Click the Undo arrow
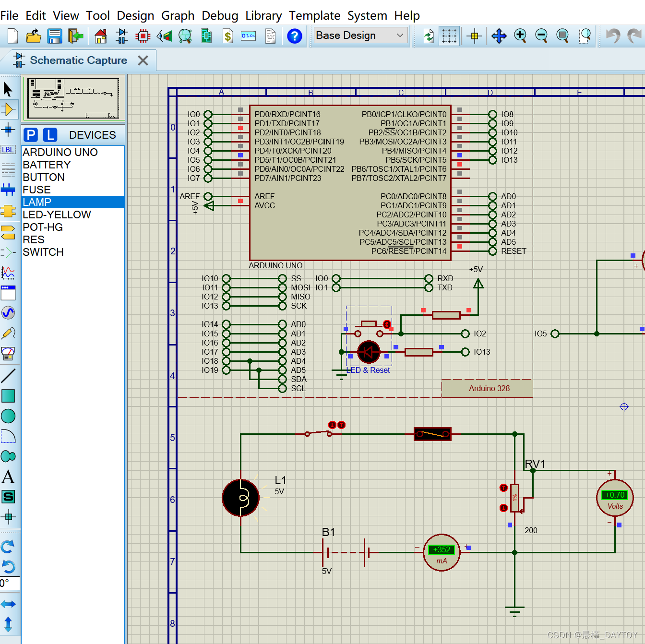The image size is (645, 644). pyautogui.click(x=613, y=36)
